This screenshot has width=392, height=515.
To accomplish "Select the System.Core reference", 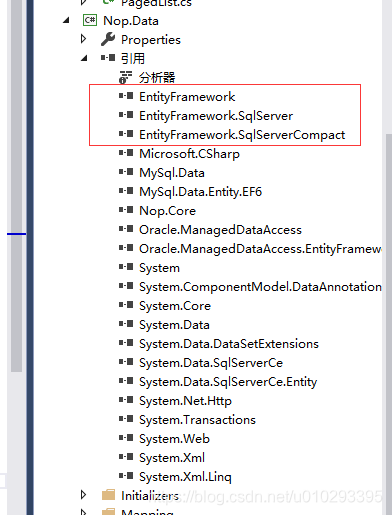I will click(x=175, y=306).
